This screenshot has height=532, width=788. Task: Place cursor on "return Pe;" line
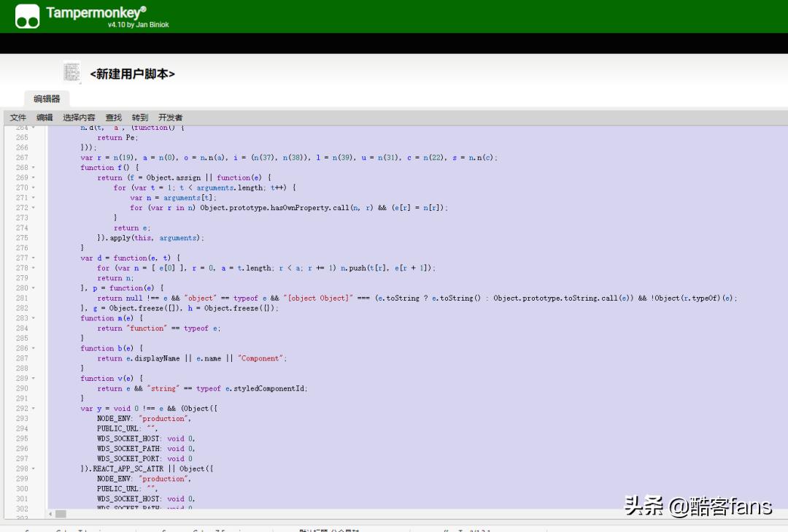click(x=117, y=138)
